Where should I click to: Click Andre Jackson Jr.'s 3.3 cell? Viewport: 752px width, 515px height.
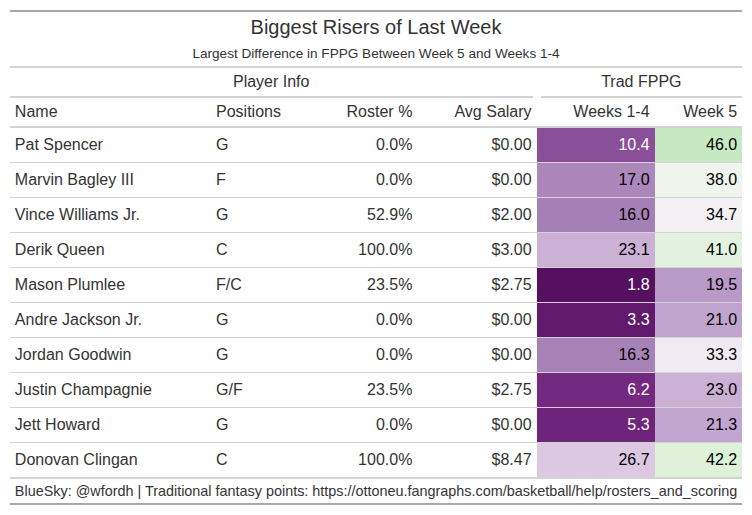636,320
